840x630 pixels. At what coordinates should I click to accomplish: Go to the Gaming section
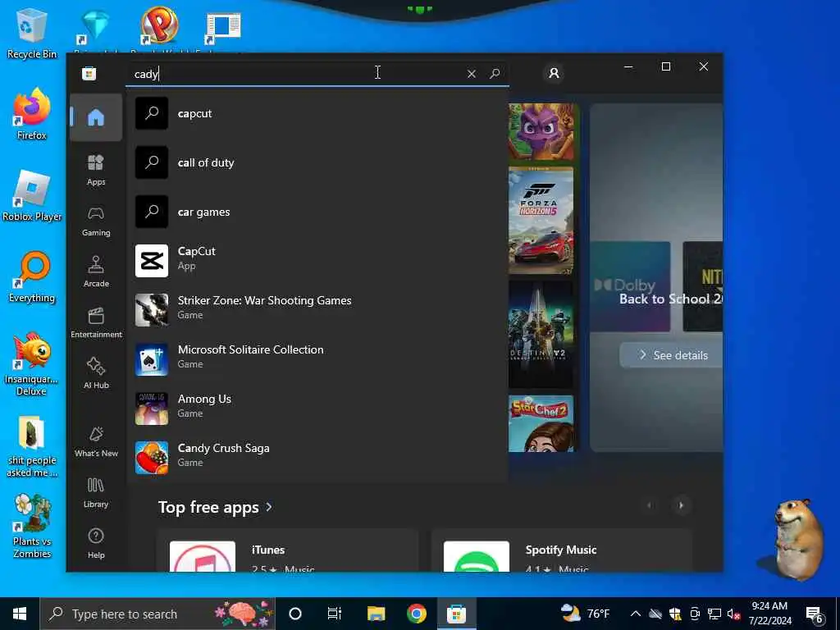tap(96, 221)
